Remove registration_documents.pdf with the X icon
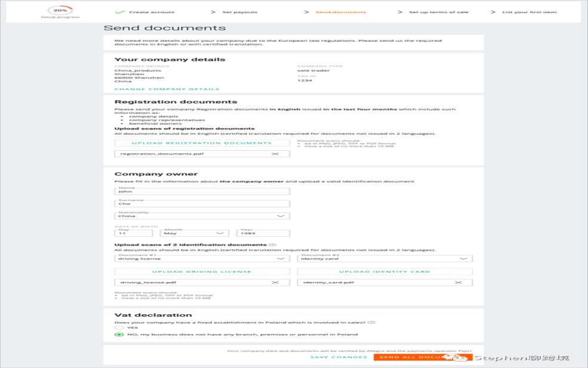The width and height of the screenshot is (588, 368). pos(275,154)
